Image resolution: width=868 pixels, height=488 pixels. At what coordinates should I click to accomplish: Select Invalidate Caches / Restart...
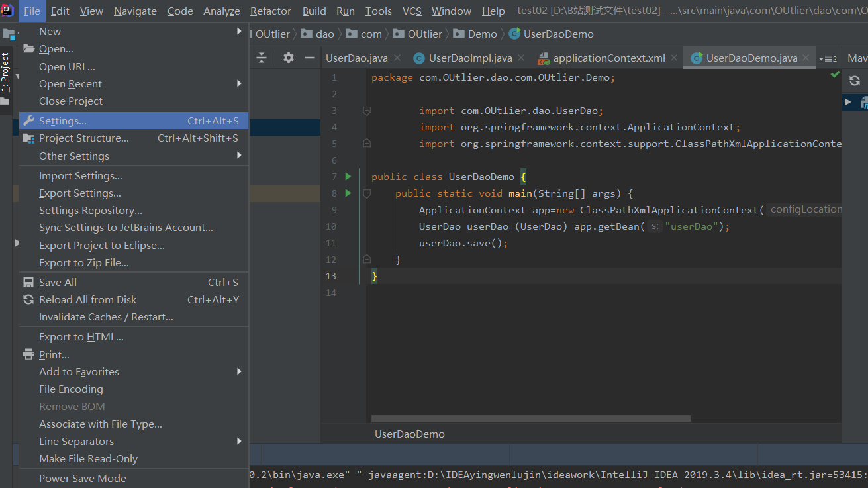coord(133,317)
